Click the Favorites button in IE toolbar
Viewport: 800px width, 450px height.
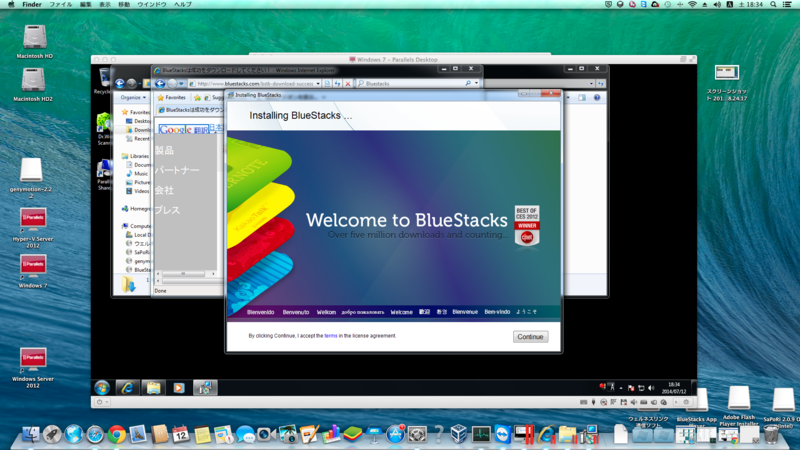tap(171, 97)
